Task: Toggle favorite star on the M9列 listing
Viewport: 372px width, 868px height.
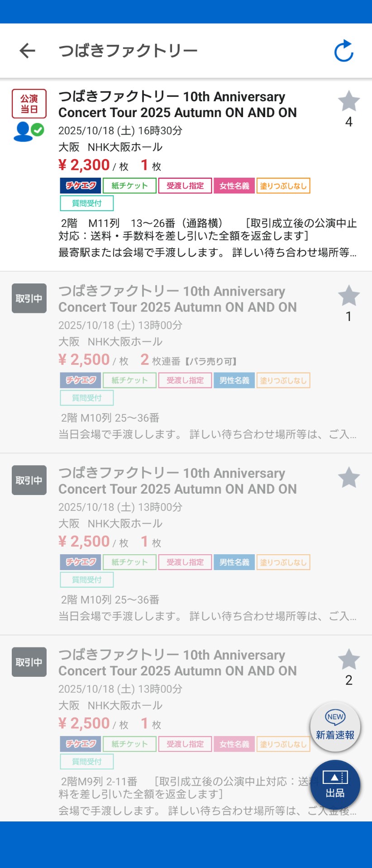Action: click(348, 660)
